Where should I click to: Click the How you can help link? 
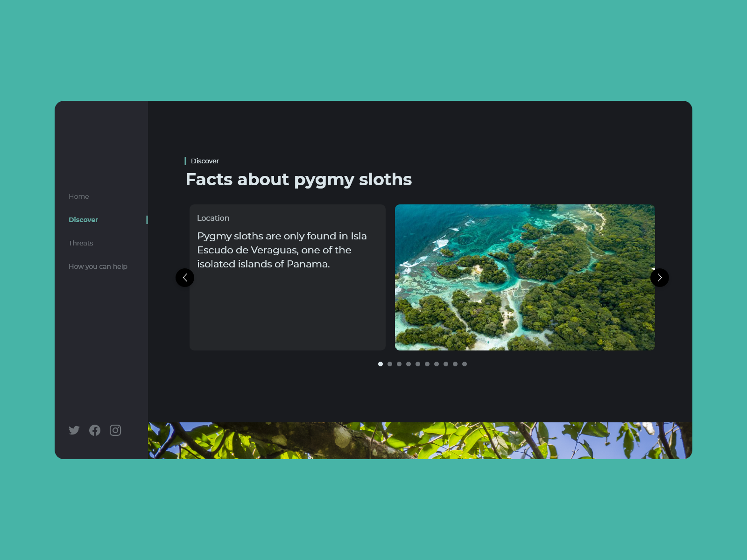(x=98, y=266)
